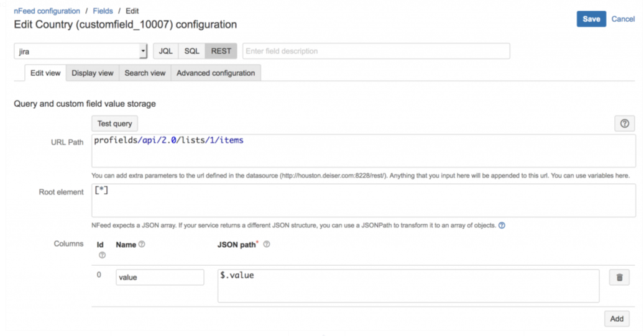Open the Advanced configuration tab
Viewport: 644px width, 336px height.
(216, 73)
